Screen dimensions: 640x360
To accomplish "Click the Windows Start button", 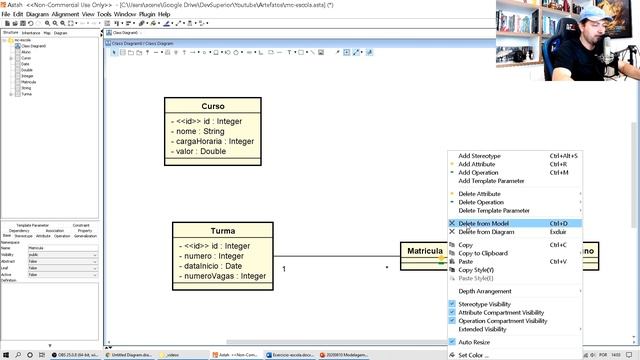I will coord(6,355).
